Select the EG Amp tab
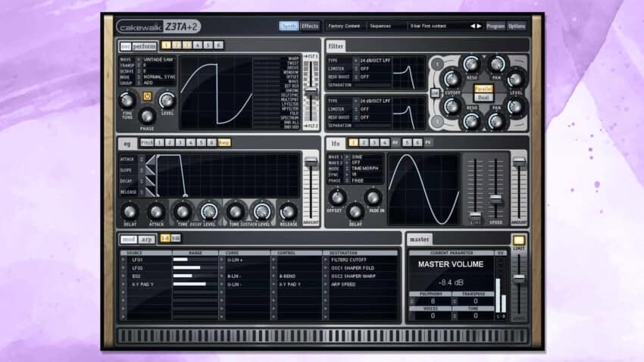 [x=224, y=142]
